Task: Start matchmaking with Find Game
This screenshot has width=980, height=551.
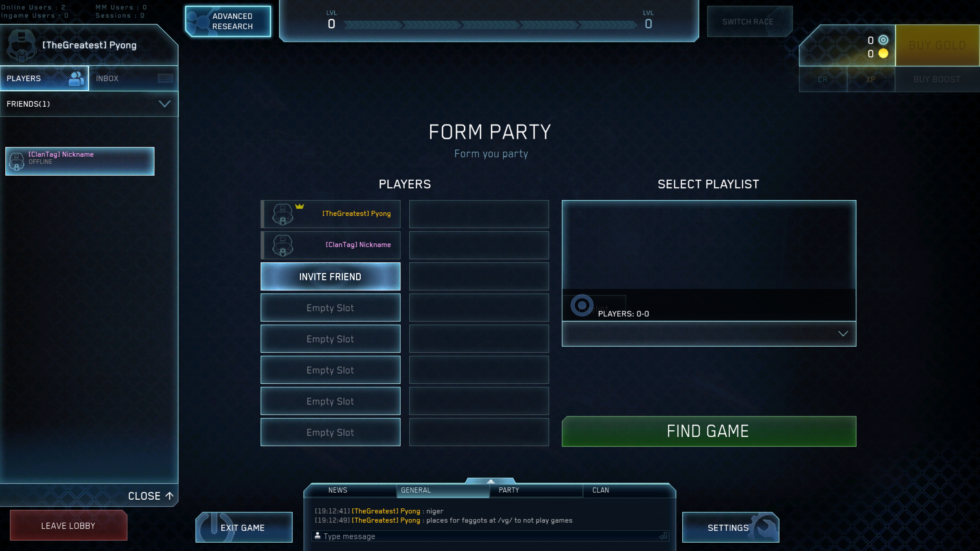Action: tap(709, 431)
